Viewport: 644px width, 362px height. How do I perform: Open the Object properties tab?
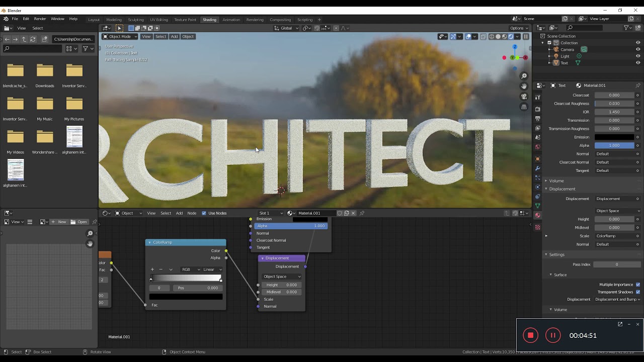[x=537, y=158]
